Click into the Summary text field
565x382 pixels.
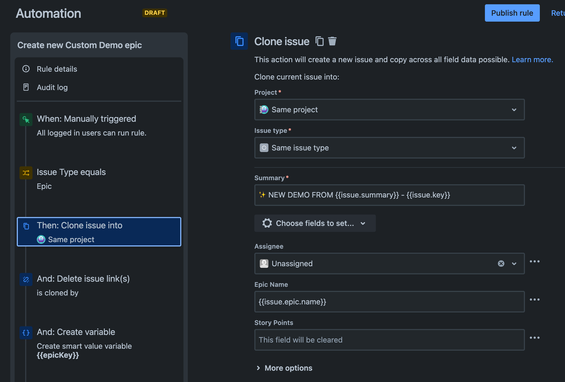[x=389, y=195]
